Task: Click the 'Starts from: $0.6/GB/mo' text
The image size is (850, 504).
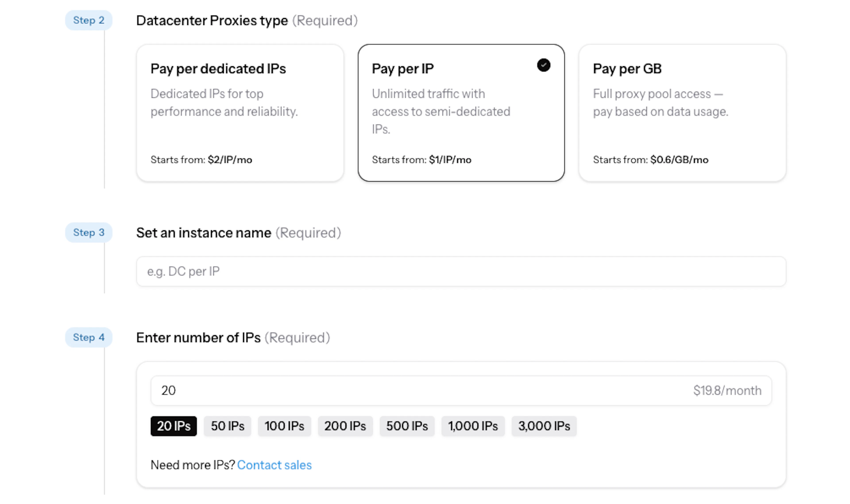Action: pos(651,160)
